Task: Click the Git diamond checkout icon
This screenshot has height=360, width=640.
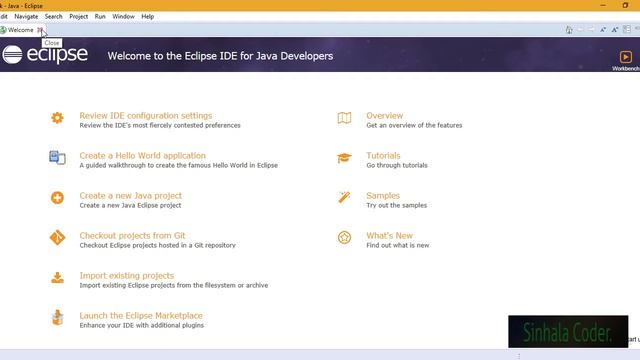Action: point(57,238)
